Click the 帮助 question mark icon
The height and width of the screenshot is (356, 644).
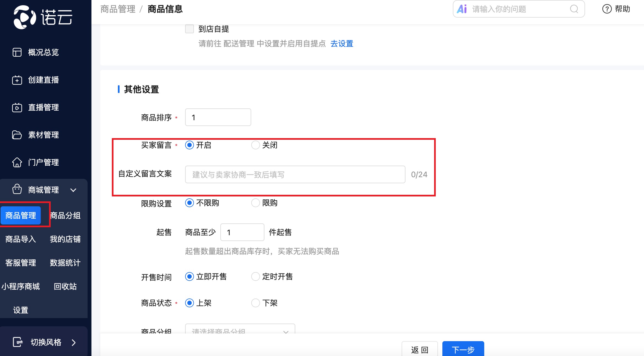click(607, 9)
